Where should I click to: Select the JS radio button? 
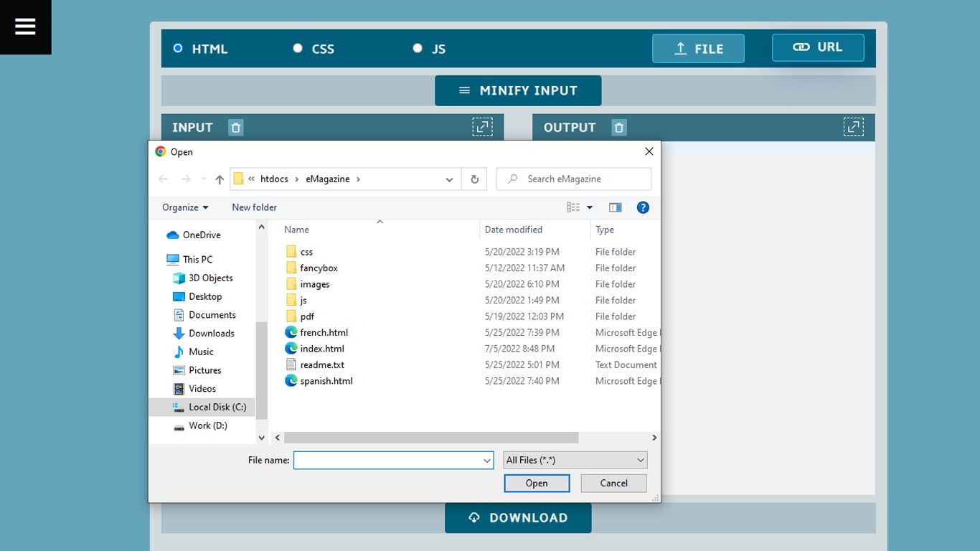click(418, 48)
